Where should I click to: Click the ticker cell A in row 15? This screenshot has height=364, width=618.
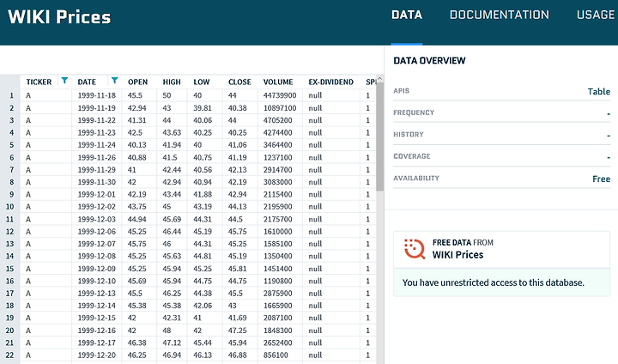pyautogui.click(x=28, y=269)
